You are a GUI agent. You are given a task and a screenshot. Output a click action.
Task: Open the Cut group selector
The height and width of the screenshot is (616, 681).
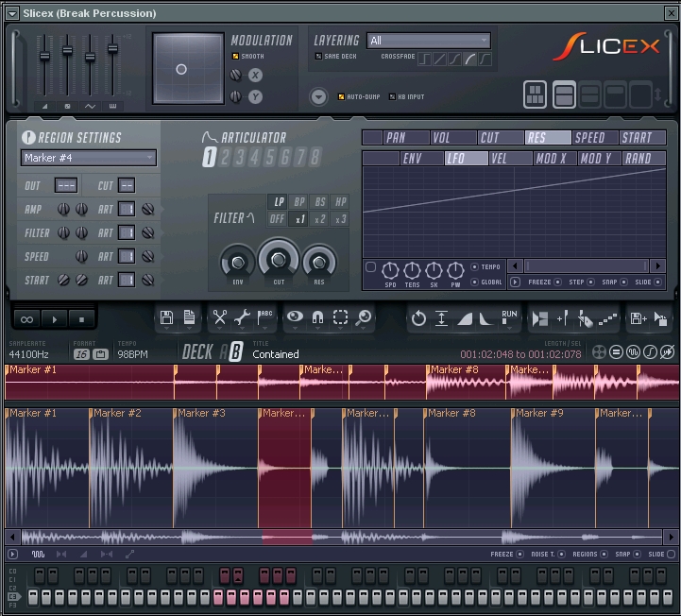(x=127, y=185)
